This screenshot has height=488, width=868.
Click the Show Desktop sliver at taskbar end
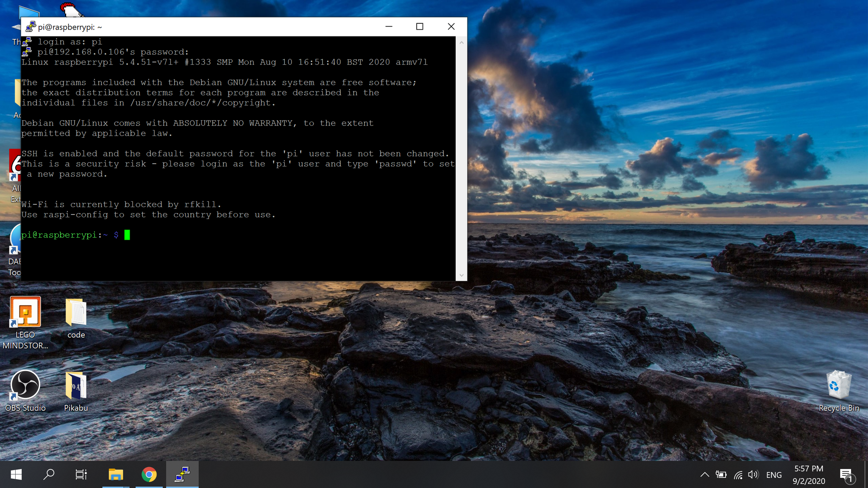866,474
